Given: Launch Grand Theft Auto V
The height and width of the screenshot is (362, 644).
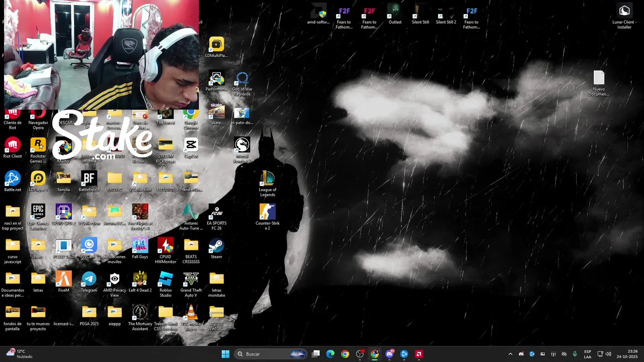Looking at the screenshot, I should click(x=191, y=285).
